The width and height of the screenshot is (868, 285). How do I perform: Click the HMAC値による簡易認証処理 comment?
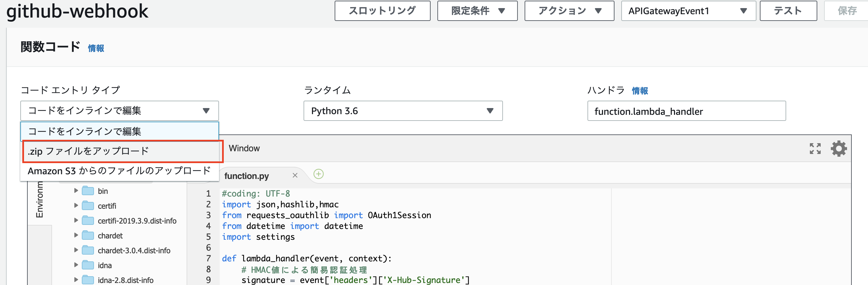304,269
